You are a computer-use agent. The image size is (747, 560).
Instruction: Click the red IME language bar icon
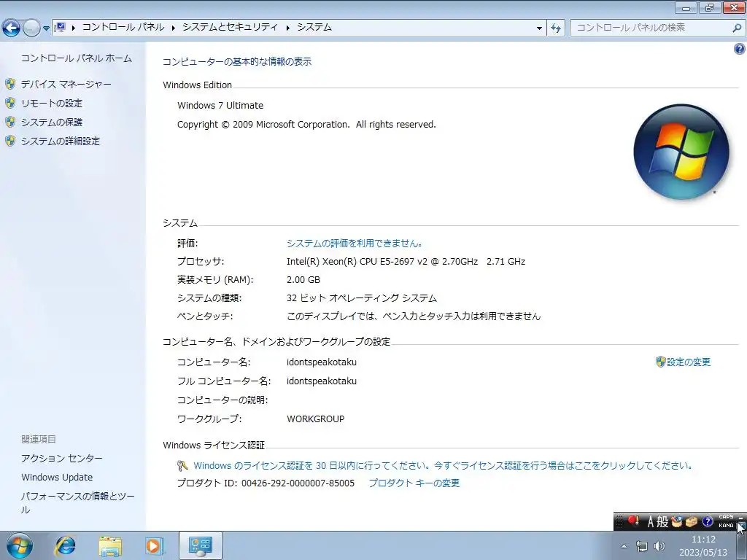point(633,521)
